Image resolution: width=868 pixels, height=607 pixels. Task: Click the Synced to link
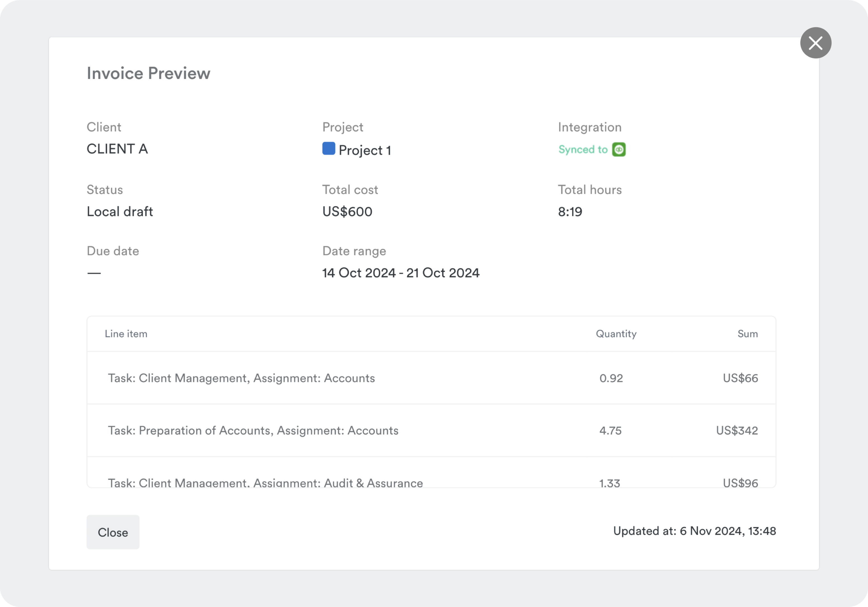[583, 150]
